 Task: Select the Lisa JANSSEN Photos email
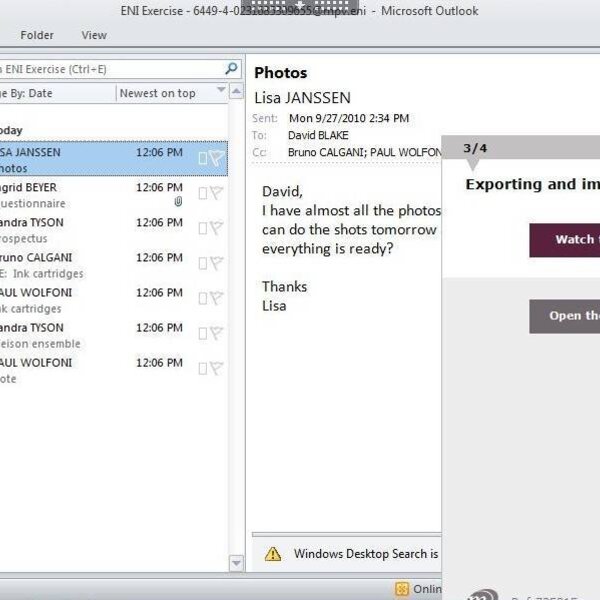pyautogui.click(x=114, y=158)
